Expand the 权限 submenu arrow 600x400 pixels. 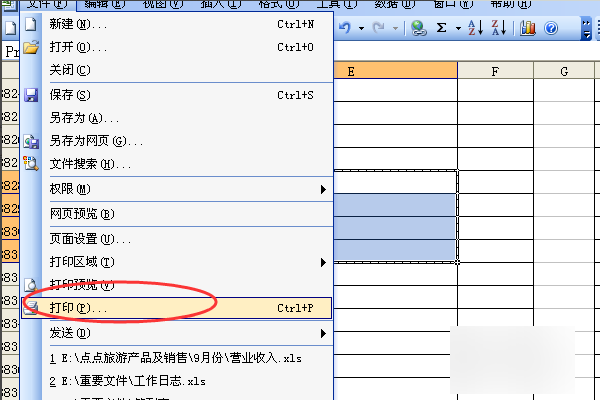tap(323, 189)
